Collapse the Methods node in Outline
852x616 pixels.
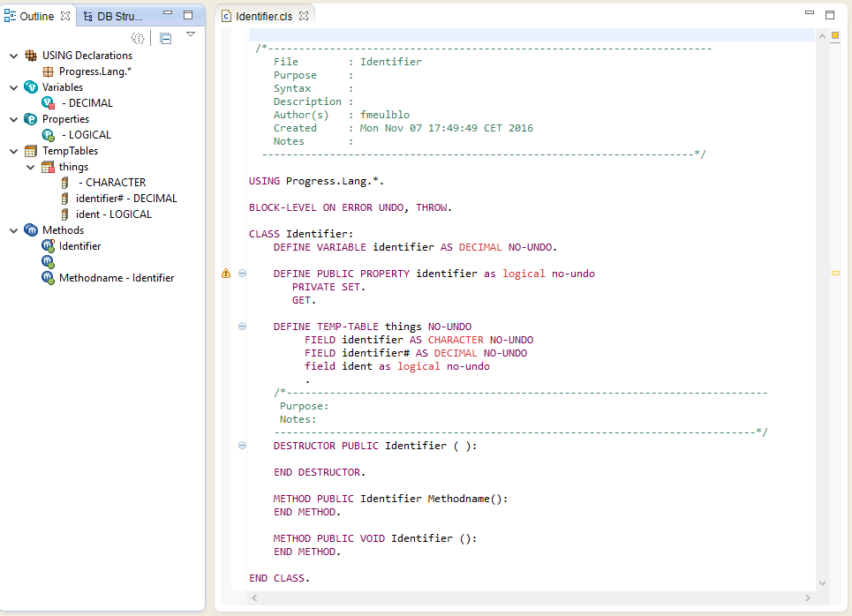pyautogui.click(x=14, y=229)
